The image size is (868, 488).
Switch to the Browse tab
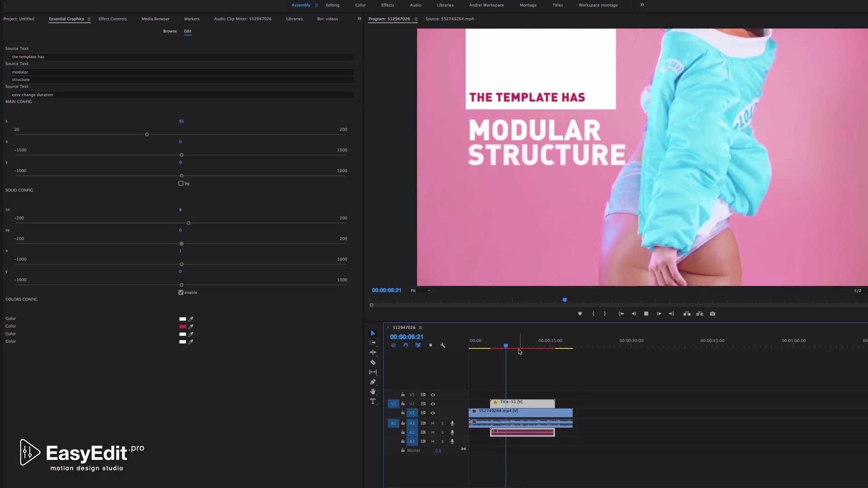(170, 31)
